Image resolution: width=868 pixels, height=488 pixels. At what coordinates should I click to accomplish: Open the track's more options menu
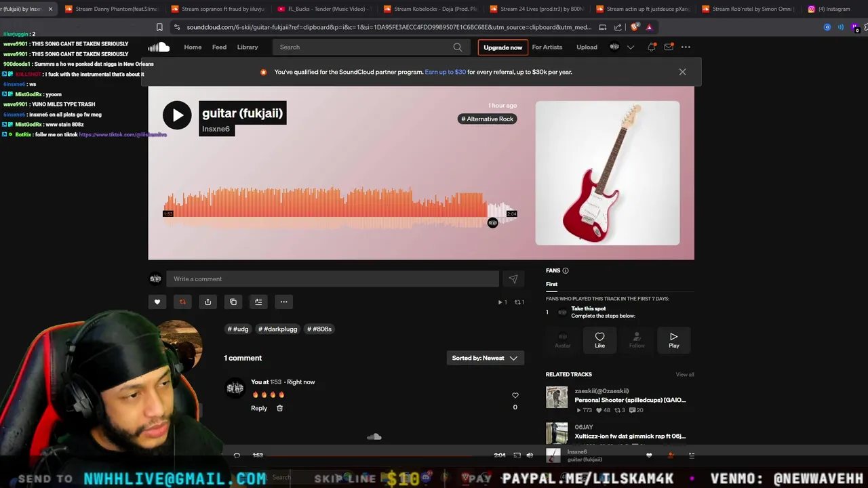284,302
